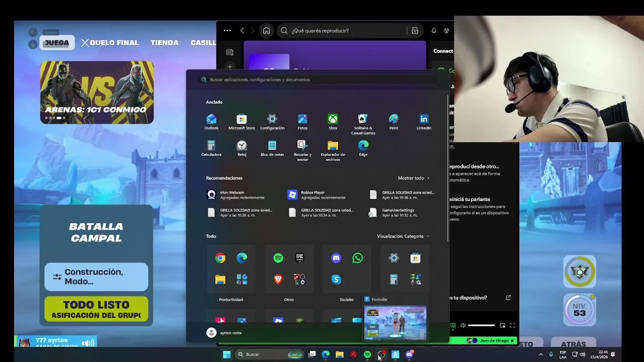The width and height of the screenshot is (644, 362).
Task: Toggle Spotify fullscreen view
Action: (512, 325)
